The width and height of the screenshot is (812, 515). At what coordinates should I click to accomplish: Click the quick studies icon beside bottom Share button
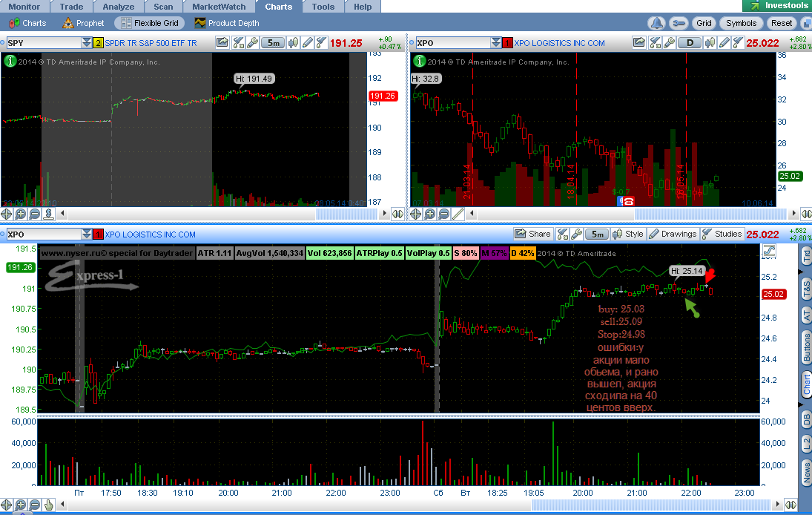click(562, 234)
